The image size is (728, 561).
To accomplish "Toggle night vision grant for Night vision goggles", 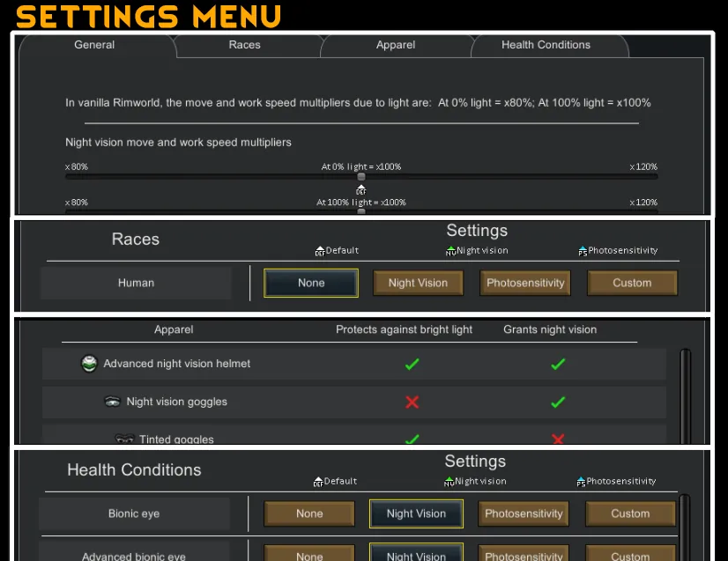I will pos(557,402).
